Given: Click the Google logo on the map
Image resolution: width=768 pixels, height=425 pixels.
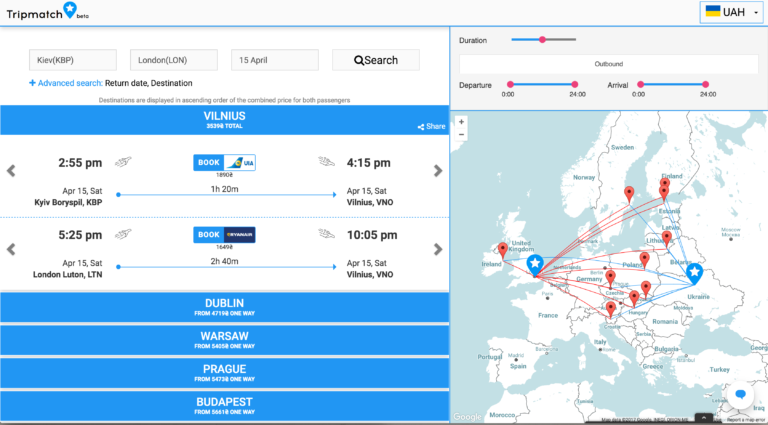Looking at the screenshot, I should tap(467, 417).
